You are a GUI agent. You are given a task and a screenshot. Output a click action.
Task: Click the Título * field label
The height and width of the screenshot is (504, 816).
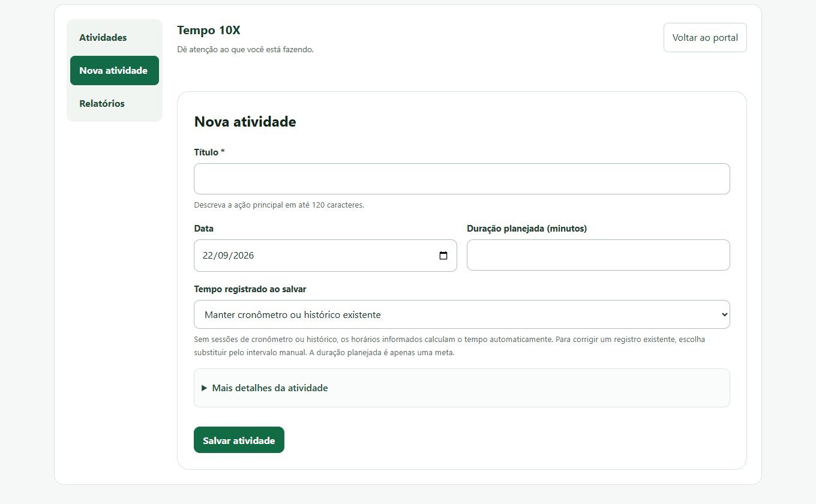coord(209,152)
